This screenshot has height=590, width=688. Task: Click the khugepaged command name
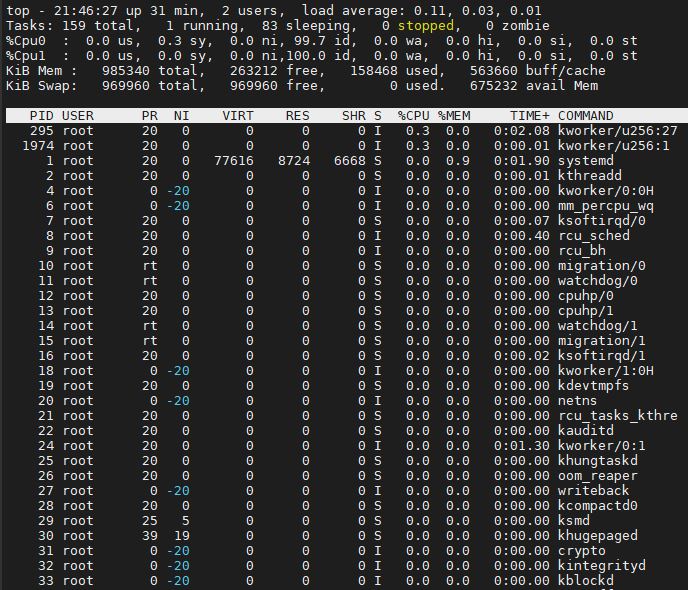tap(598, 536)
